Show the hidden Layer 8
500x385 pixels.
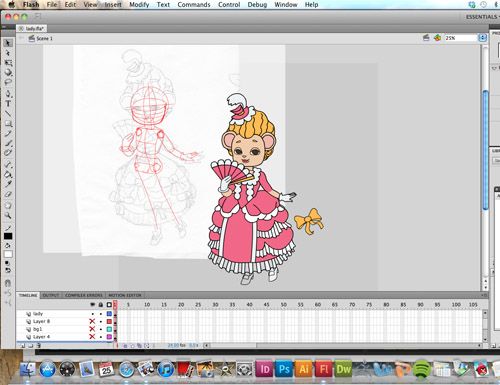pyautogui.click(x=92, y=321)
